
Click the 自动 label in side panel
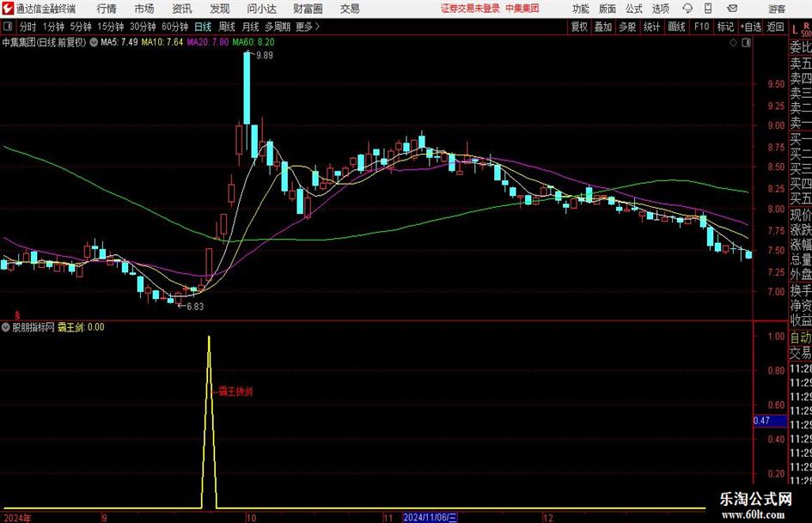click(x=801, y=338)
